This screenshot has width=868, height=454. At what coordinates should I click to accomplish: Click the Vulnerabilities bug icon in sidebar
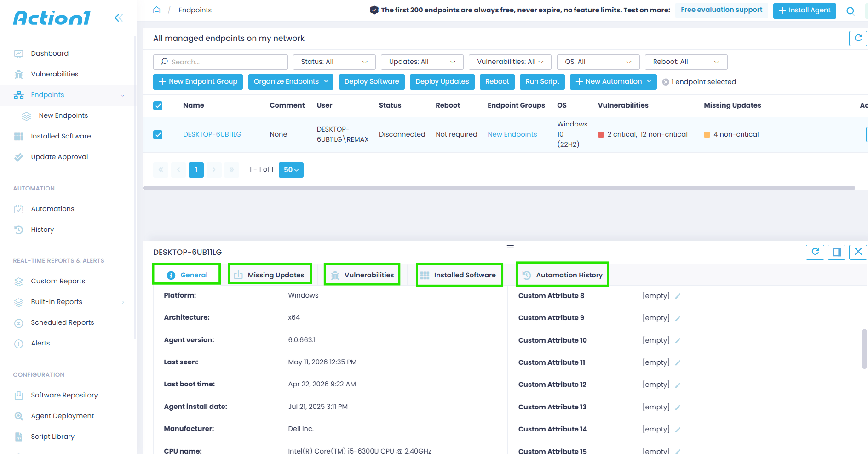point(19,75)
